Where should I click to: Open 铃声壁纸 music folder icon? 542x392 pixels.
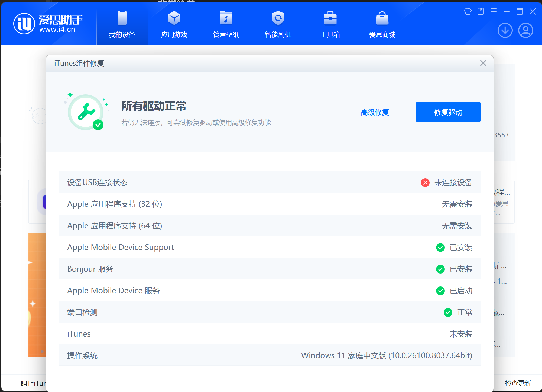[x=226, y=18]
